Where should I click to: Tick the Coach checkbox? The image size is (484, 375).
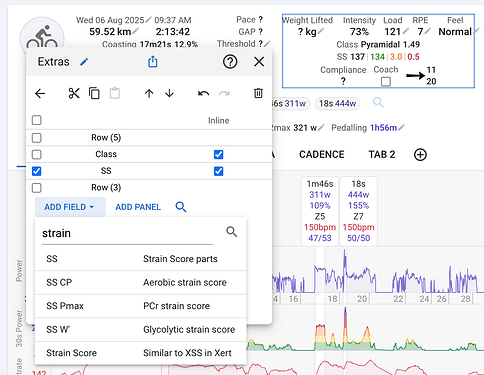386,81
